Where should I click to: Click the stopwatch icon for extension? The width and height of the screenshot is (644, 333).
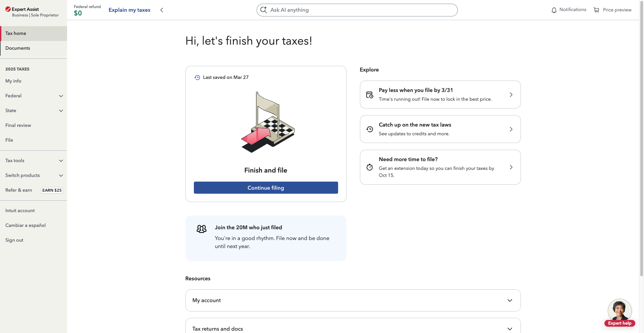tap(370, 167)
